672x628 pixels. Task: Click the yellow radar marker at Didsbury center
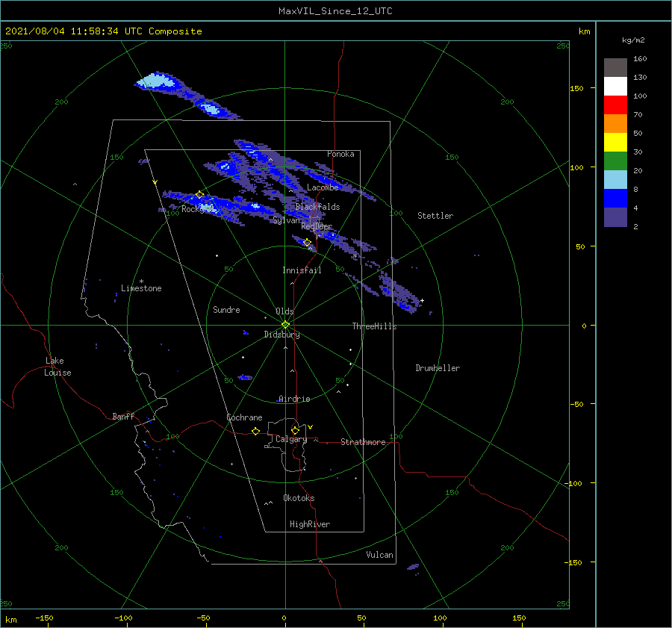pos(285,325)
